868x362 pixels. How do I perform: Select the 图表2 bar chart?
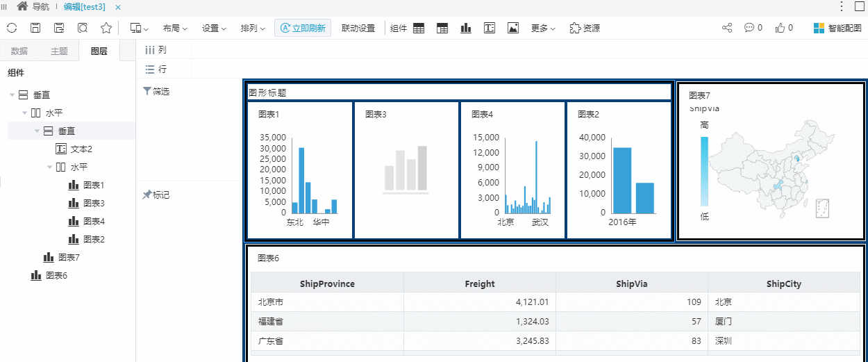click(619, 170)
